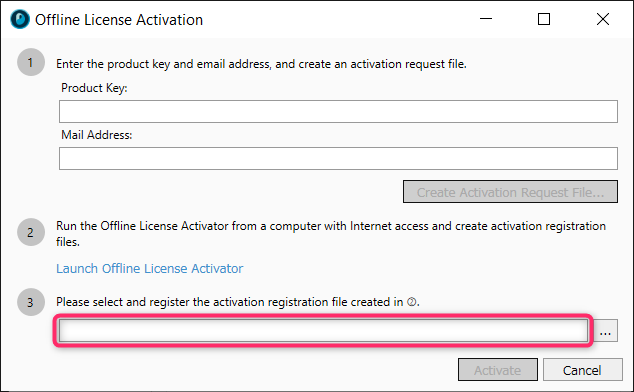The width and height of the screenshot is (634, 392).
Task: Click the Mail Address label
Action: pos(97,135)
